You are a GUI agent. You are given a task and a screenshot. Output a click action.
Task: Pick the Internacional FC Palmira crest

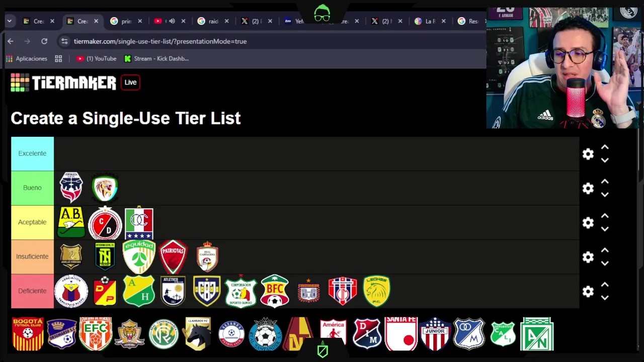(105, 256)
